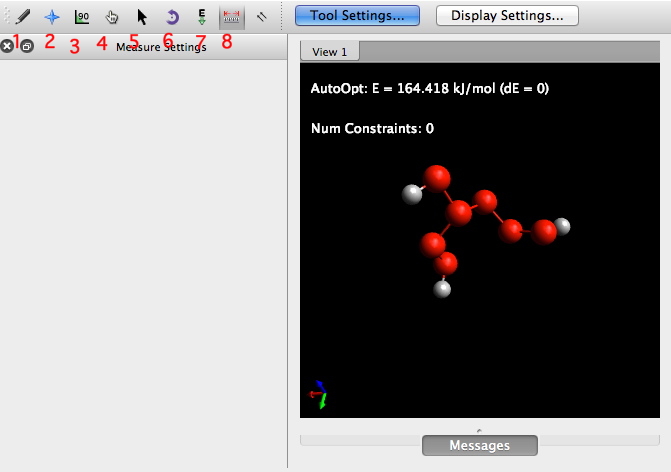The width and height of the screenshot is (671, 472).
Task: Select the Auto Optimization tool
Action: pos(202,17)
